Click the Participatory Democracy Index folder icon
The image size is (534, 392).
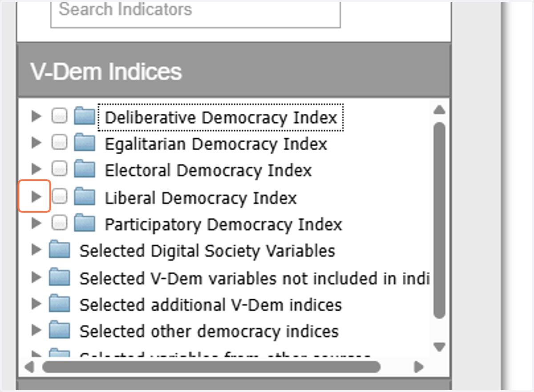tap(85, 224)
